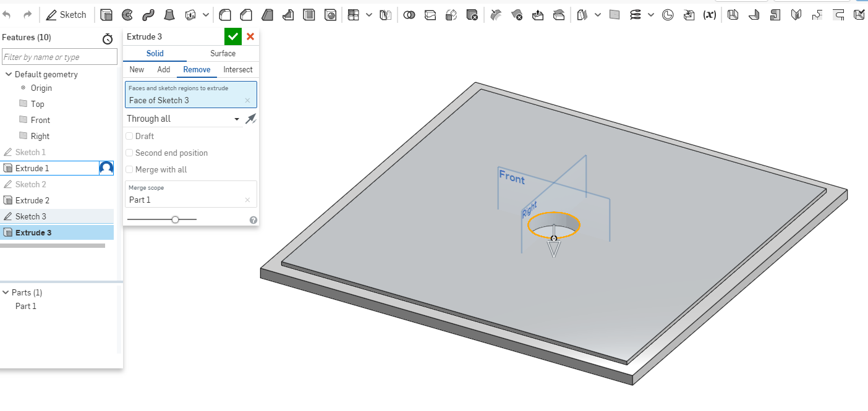Open help for Extrude 3 dialog

point(253,219)
